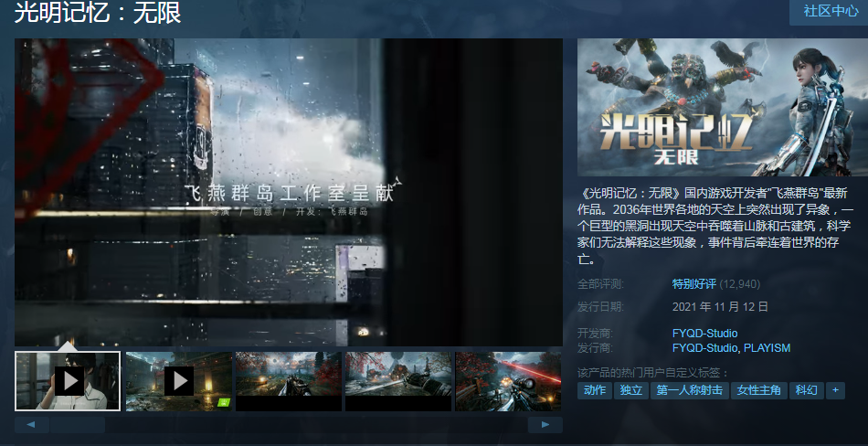868x446 pixels.
Task: Select the 女性主角 tag
Action: (759, 390)
